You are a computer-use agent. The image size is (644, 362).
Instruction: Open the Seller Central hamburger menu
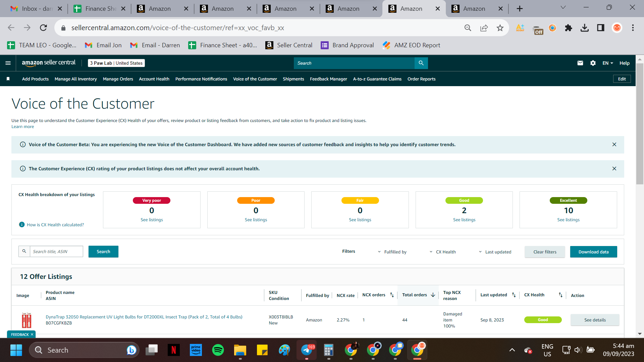click(8, 63)
